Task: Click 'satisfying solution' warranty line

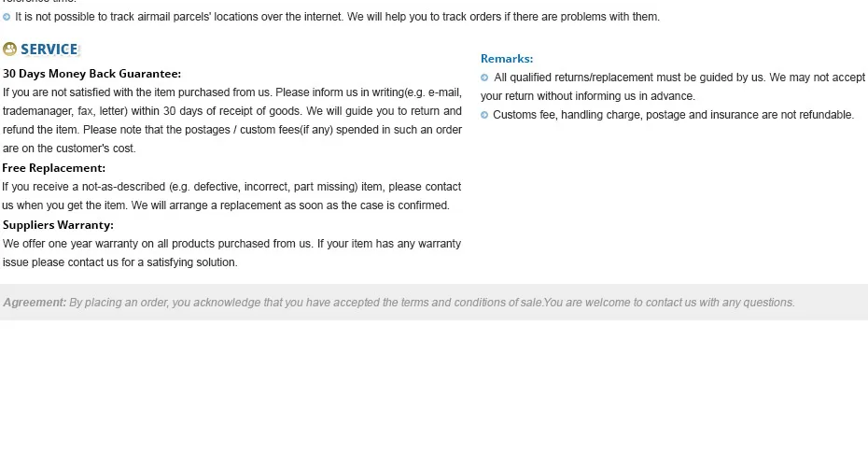Action: tap(120, 262)
